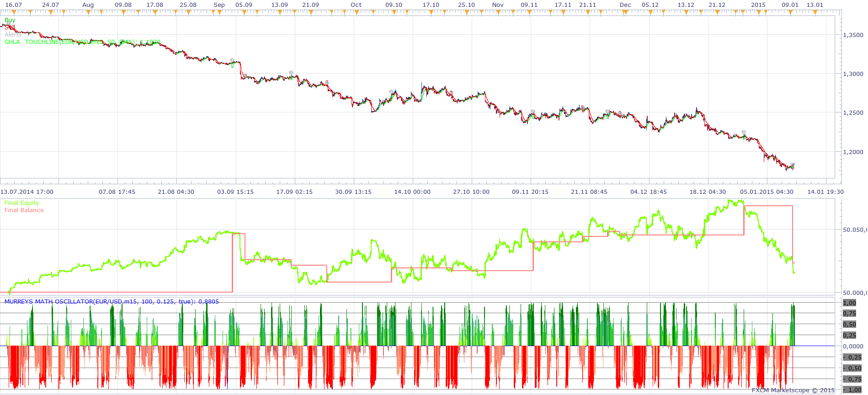Click the Aug month label on top axis

pyautogui.click(x=88, y=5)
